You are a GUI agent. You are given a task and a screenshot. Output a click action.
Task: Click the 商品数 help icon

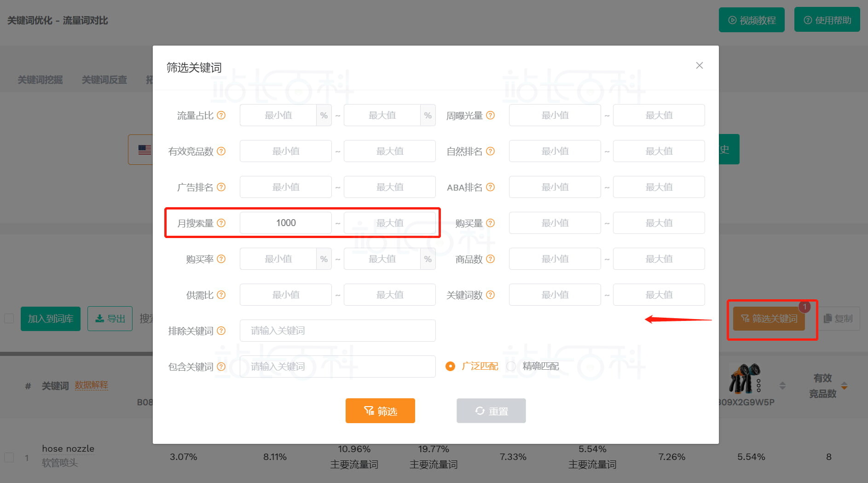coord(491,259)
